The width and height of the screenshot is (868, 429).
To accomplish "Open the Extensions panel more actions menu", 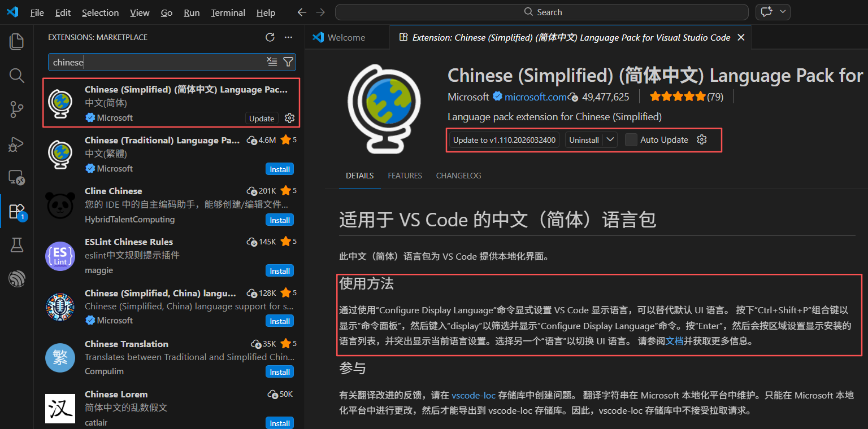I will [289, 37].
